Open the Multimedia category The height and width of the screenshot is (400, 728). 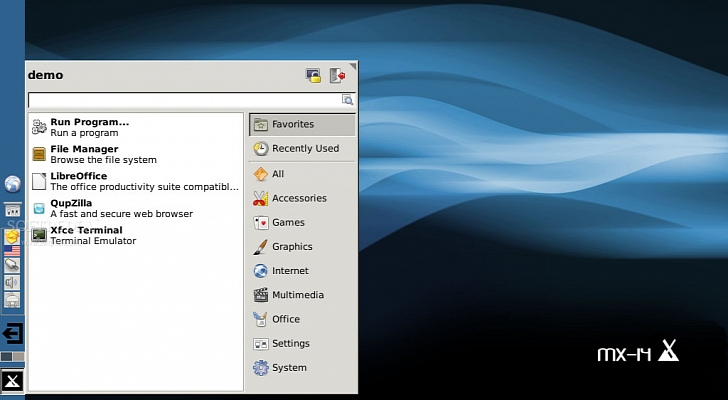point(301,295)
